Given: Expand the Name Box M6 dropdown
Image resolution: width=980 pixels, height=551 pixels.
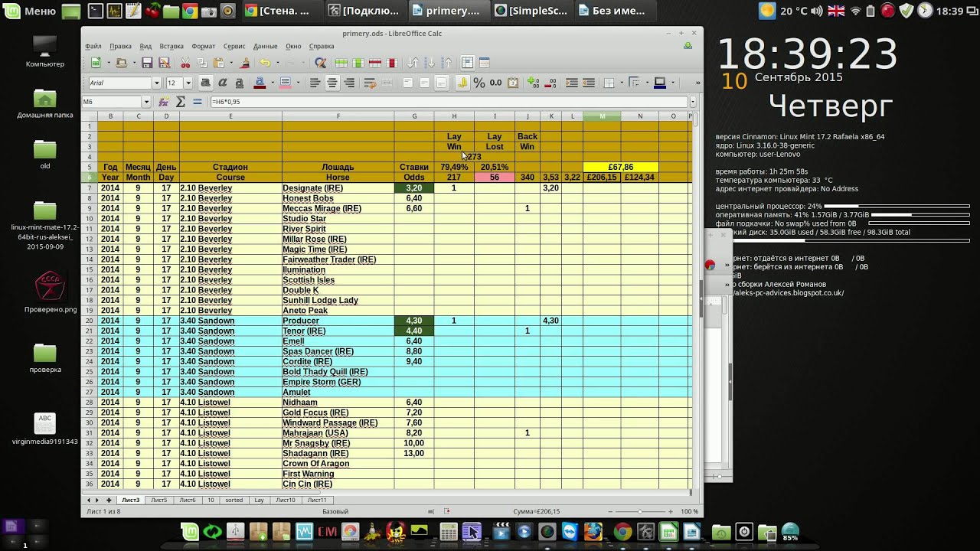Looking at the screenshot, I should pyautogui.click(x=146, y=102).
